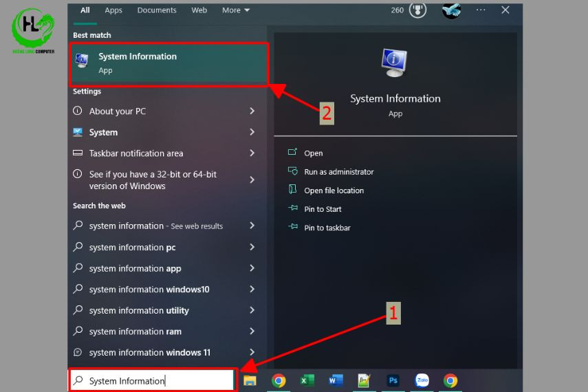Click the Open action icon
The width and height of the screenshot is (588, 392).
292,152
